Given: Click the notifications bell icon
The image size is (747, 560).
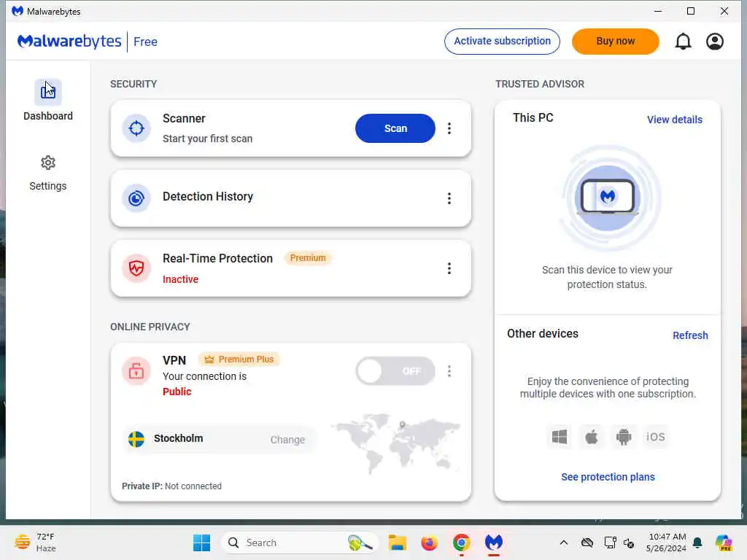Looking at the screenshot, I should [683, 42].
